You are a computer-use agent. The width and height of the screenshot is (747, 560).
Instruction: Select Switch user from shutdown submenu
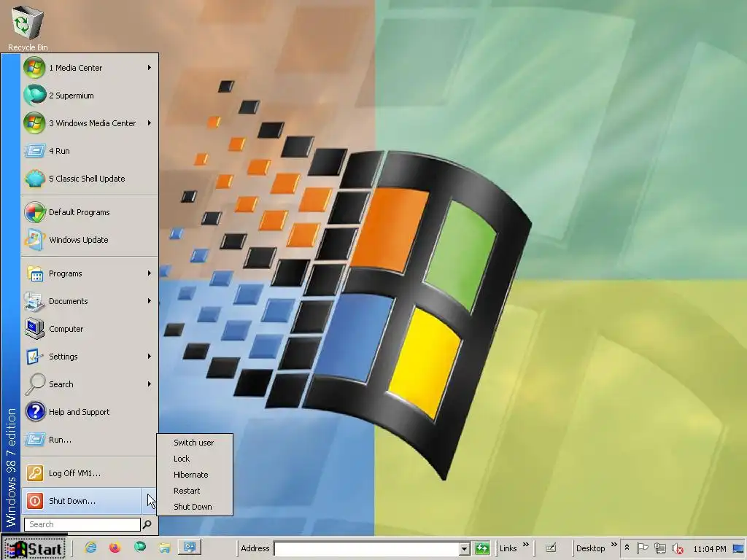(x=195, y=443)
